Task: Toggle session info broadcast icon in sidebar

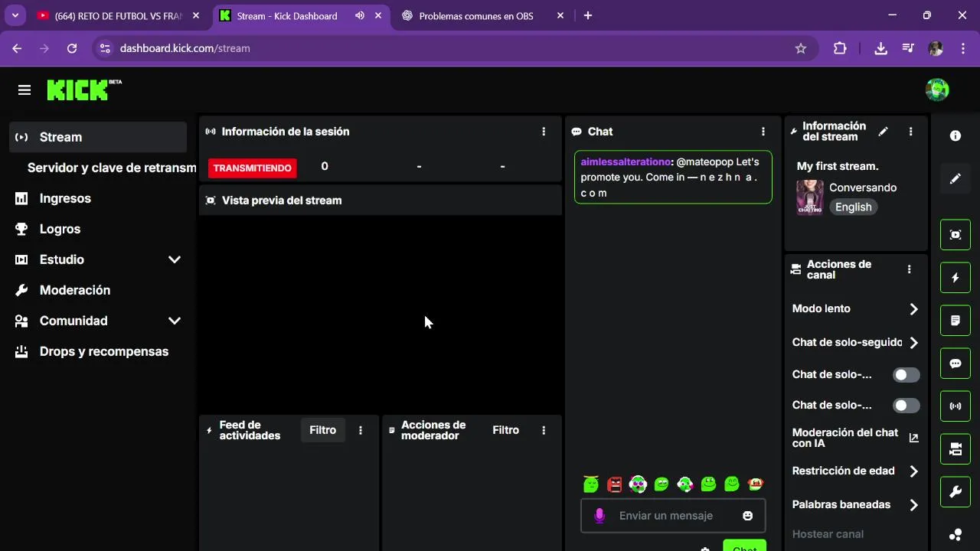Action: coord(955,406)
